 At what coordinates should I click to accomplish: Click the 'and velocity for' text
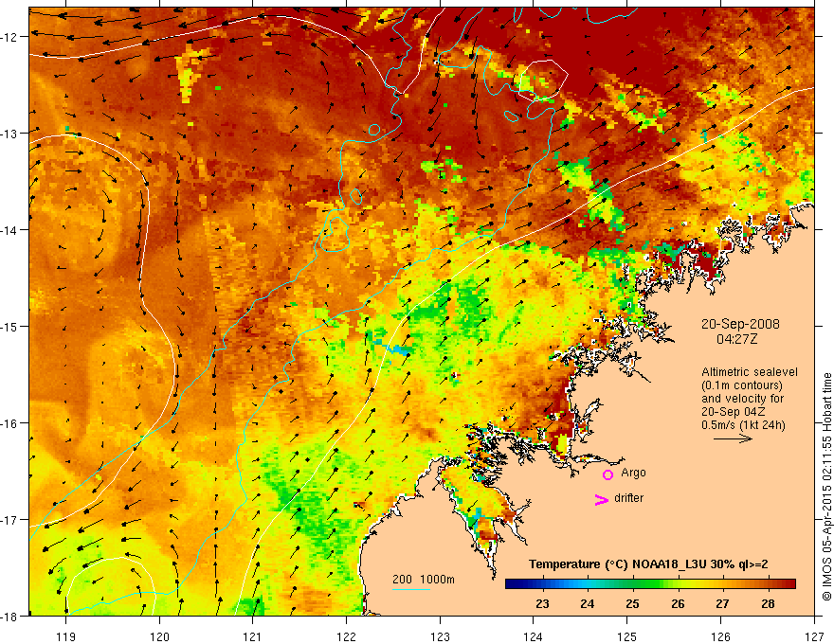point(742,399)
